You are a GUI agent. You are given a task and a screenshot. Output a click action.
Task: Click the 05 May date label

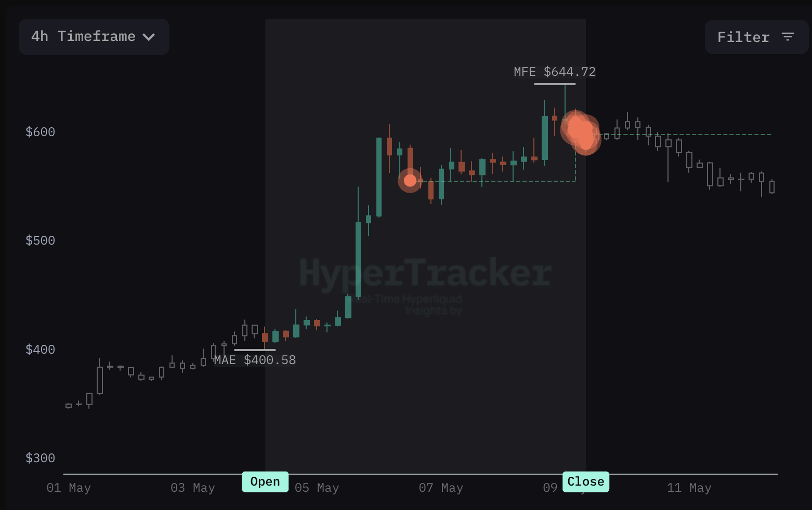click(317, 488)
